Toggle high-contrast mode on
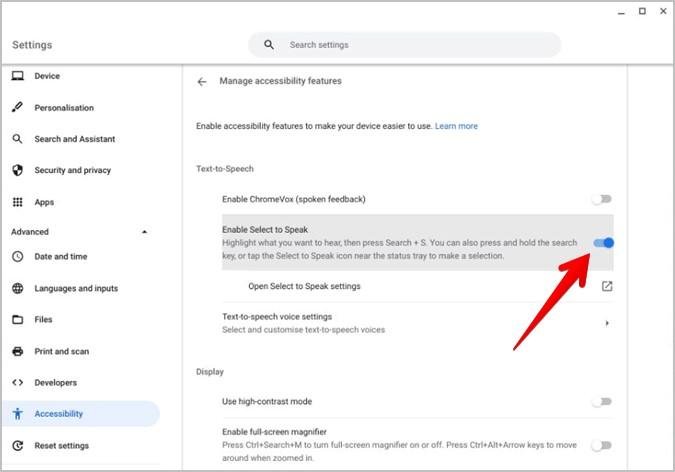Image resolution: width=675 pixels, height=472 pixels. click(x=601, y=401)
